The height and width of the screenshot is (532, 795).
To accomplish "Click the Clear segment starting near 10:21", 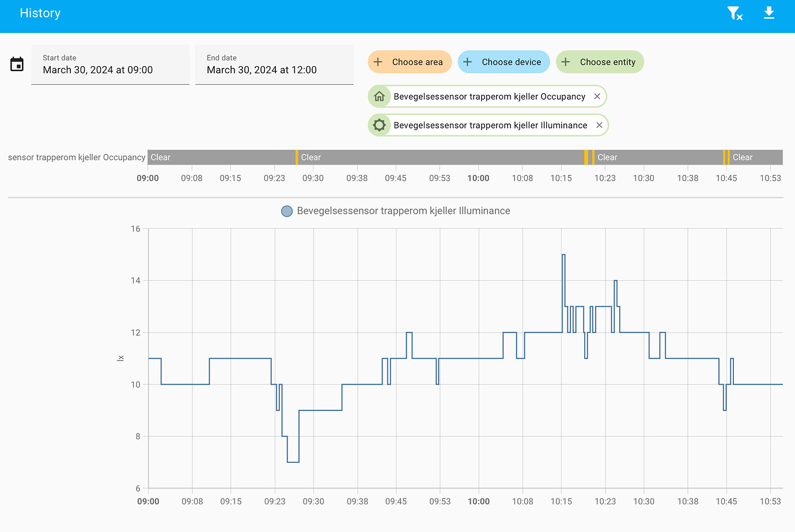I will tap(658, 157).
